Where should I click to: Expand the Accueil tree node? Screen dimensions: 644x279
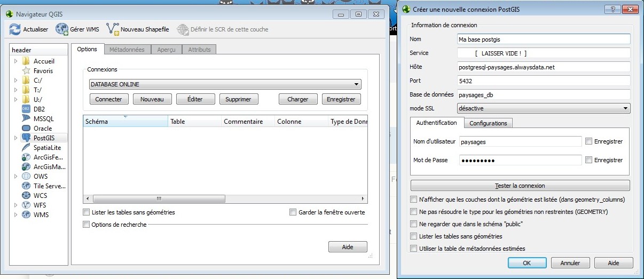pyautogui.click(x=16, y=61)
